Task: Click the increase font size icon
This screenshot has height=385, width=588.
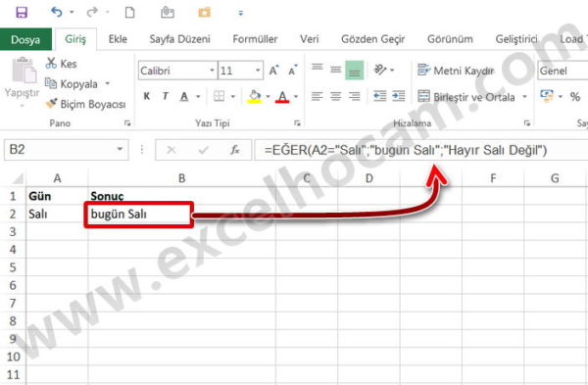Action: (273, 71)
